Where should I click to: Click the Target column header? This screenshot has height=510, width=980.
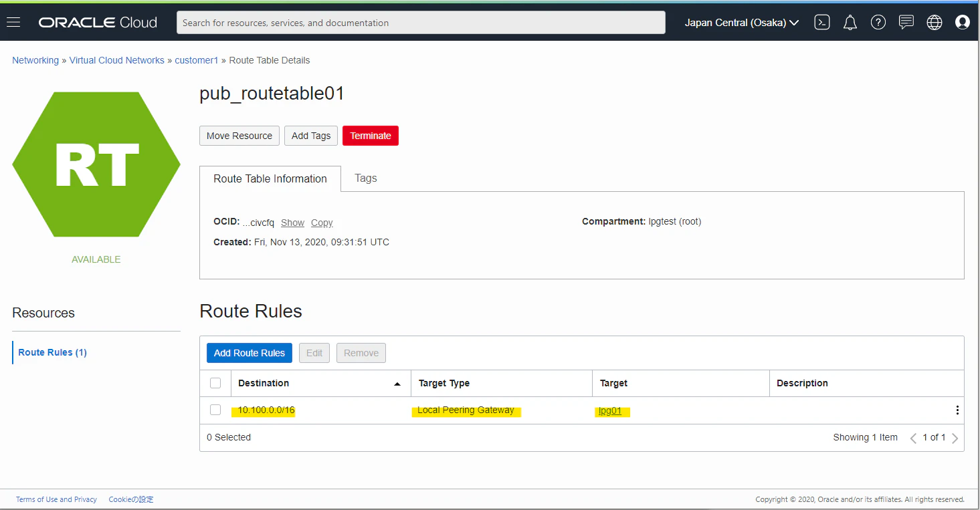613,383
